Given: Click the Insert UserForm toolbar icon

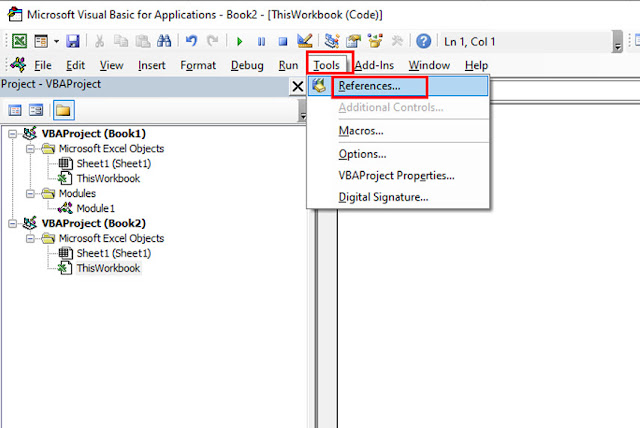Looking at the screenshot, I should [41, 41].
